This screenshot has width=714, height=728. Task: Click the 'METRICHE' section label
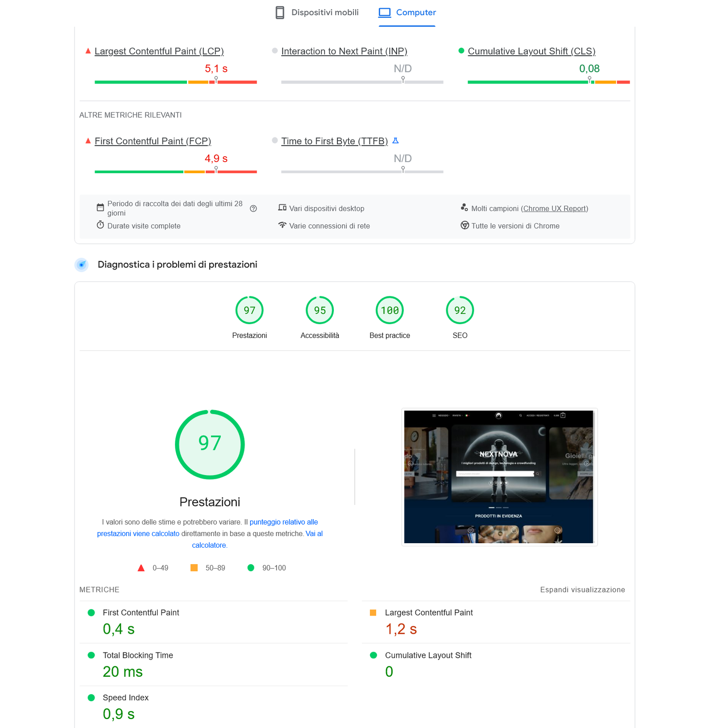(x=99, y=590)
